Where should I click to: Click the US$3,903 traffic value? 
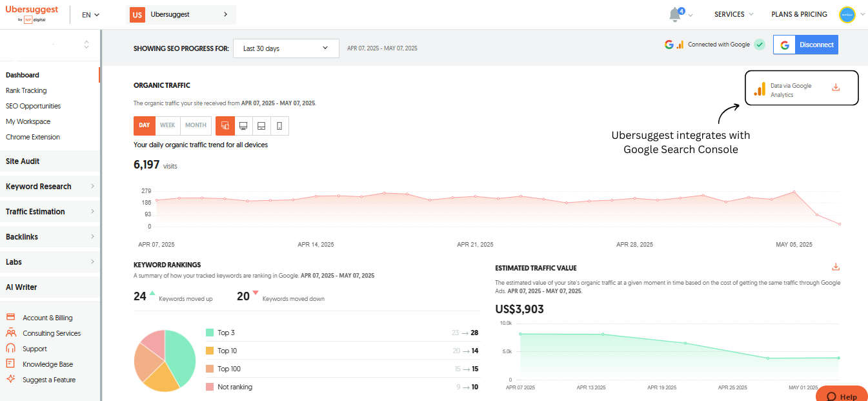520,309
